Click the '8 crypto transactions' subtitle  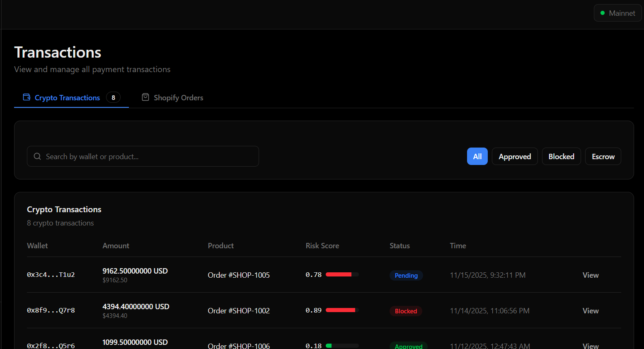[61, 223]
